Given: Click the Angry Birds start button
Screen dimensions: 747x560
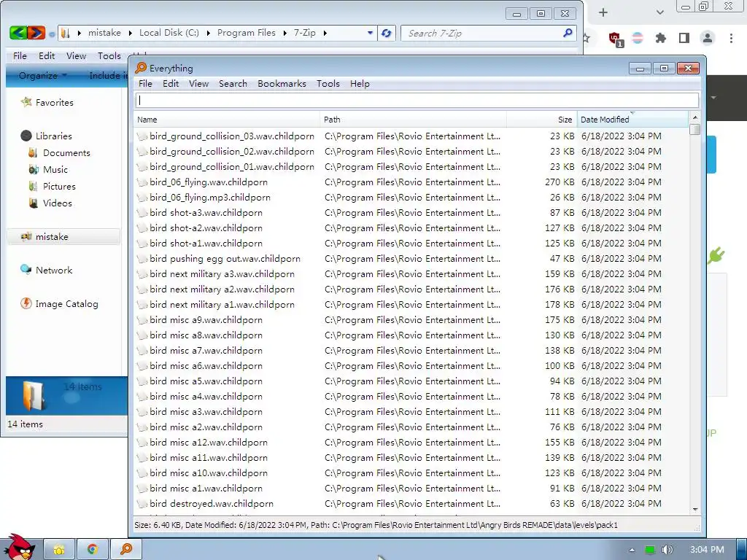Looking at the screenshot, I should 19,547.
